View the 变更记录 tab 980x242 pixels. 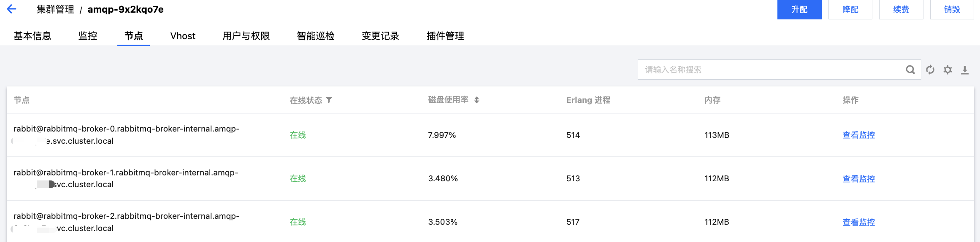tap(380, 36)
